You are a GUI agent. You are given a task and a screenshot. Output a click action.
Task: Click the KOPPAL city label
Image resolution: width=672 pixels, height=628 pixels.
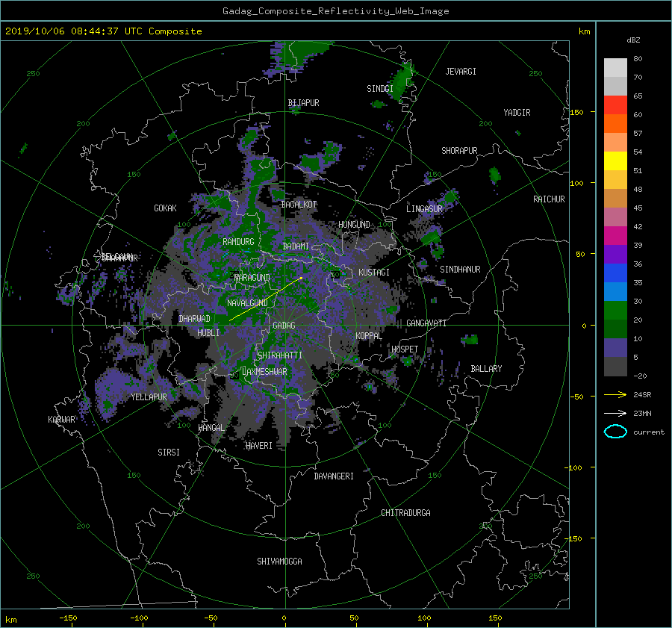tap(369, 335)
